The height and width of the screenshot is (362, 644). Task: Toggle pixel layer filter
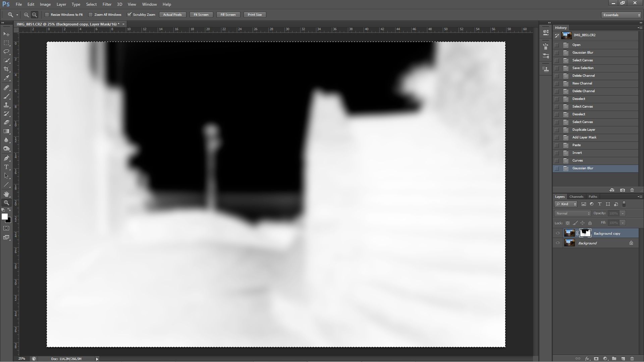[584, 204]
